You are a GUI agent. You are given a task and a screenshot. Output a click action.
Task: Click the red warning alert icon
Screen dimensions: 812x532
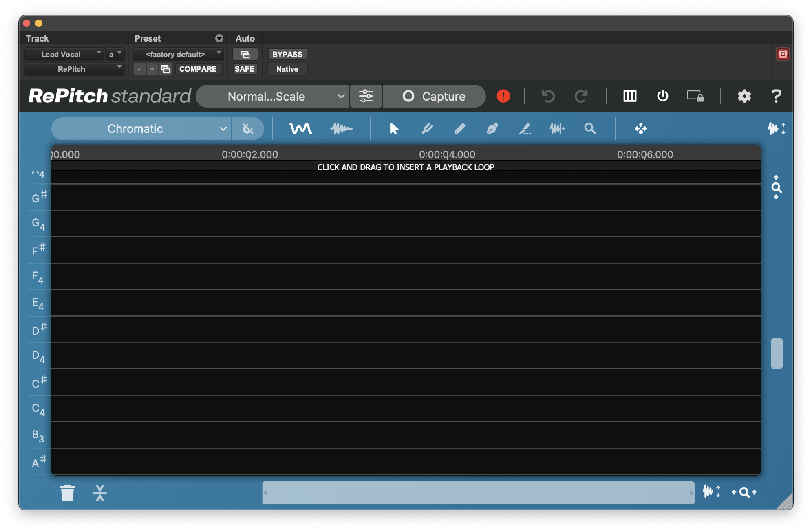[503, 96]
